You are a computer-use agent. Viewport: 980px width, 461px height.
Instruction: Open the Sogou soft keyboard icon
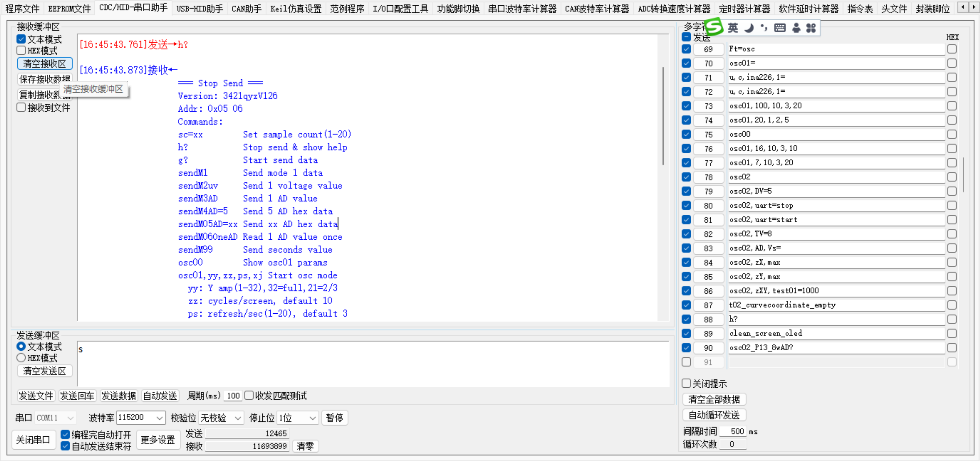coord(780,28)
